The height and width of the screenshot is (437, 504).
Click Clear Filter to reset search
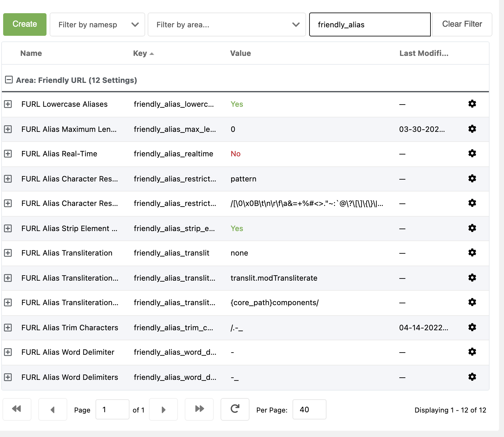[x=462, y=24]
